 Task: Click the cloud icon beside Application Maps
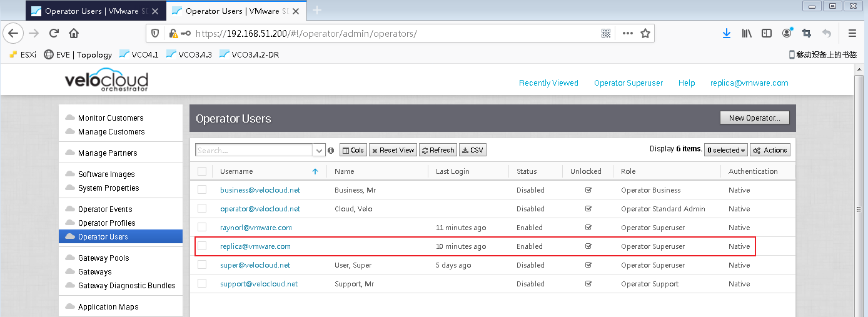pyautogui.click(x=70, y=306)
